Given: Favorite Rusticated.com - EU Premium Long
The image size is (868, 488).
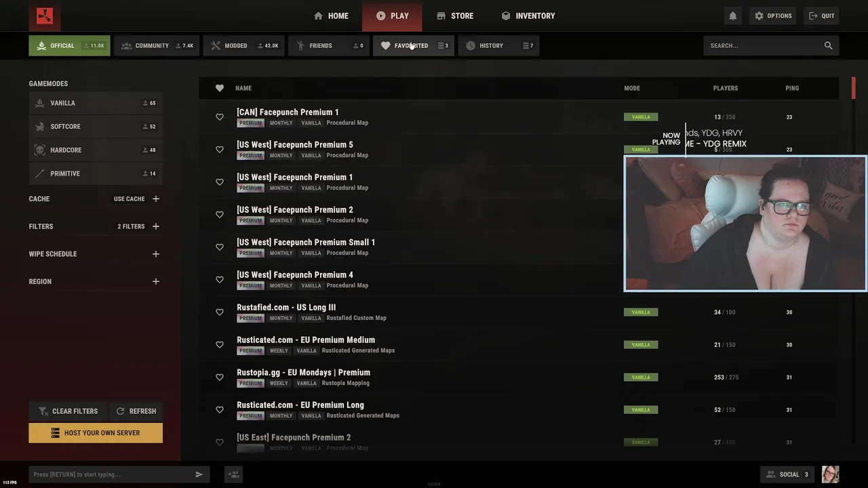Looking at the screenshot, I should [x=219, y=410].
